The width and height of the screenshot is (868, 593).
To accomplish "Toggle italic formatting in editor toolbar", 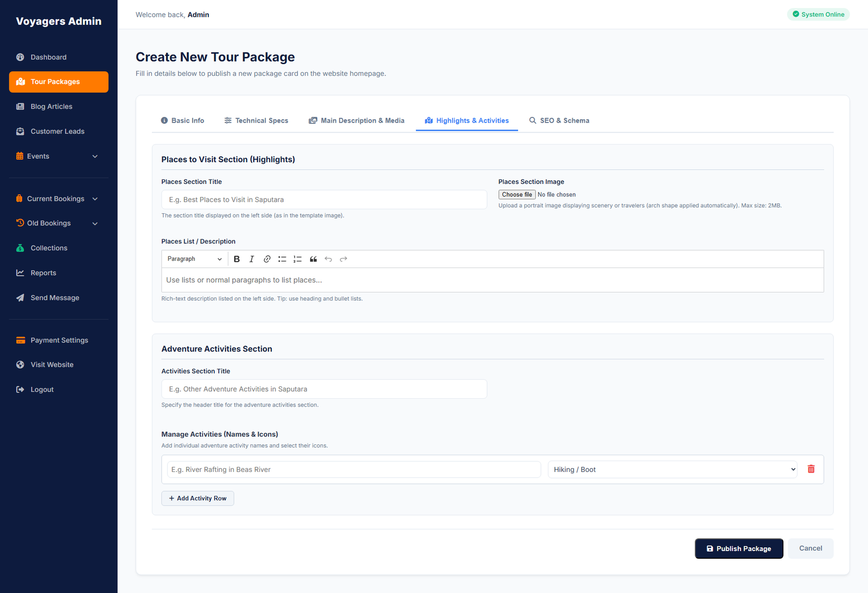I will 252,259.
